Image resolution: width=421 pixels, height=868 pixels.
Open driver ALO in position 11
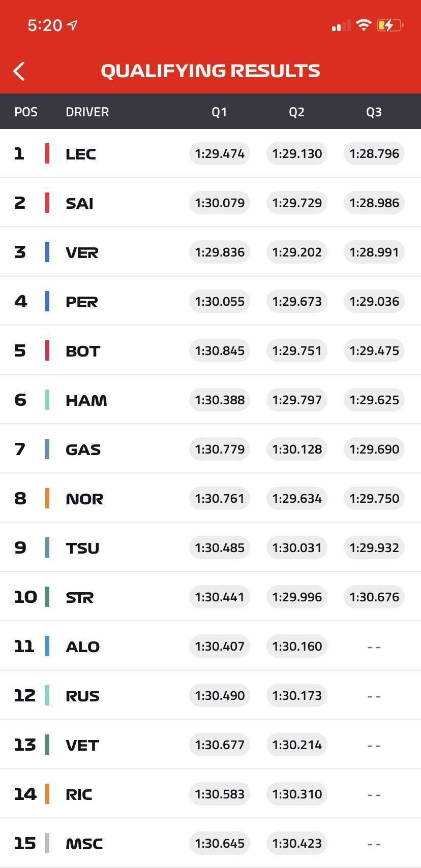click(82, 647)
